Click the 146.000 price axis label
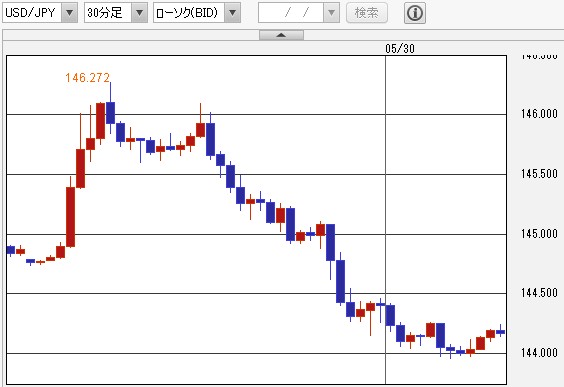 tap(539, 114)
